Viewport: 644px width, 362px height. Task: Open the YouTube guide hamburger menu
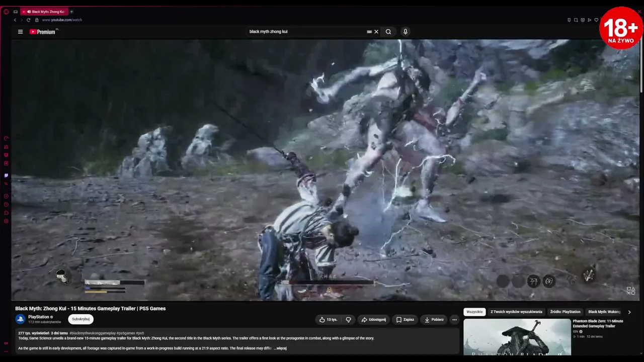click(20, 32)
